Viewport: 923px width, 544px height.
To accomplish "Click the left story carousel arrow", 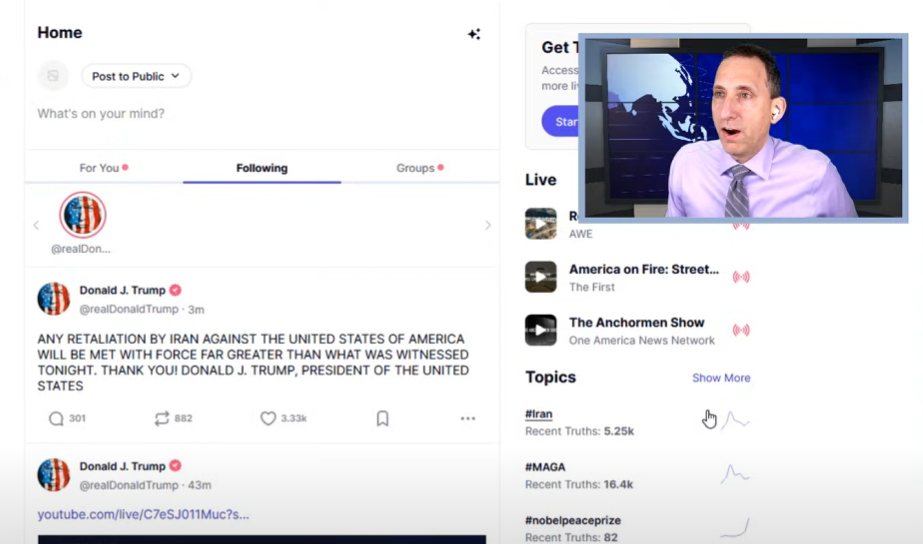I will point(36,225).
